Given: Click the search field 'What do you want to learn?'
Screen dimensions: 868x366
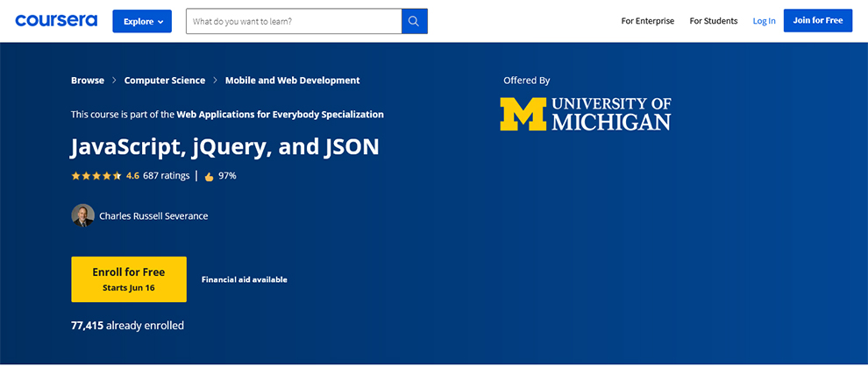Looking at the screenshot, I should click(x=294, y=21).
